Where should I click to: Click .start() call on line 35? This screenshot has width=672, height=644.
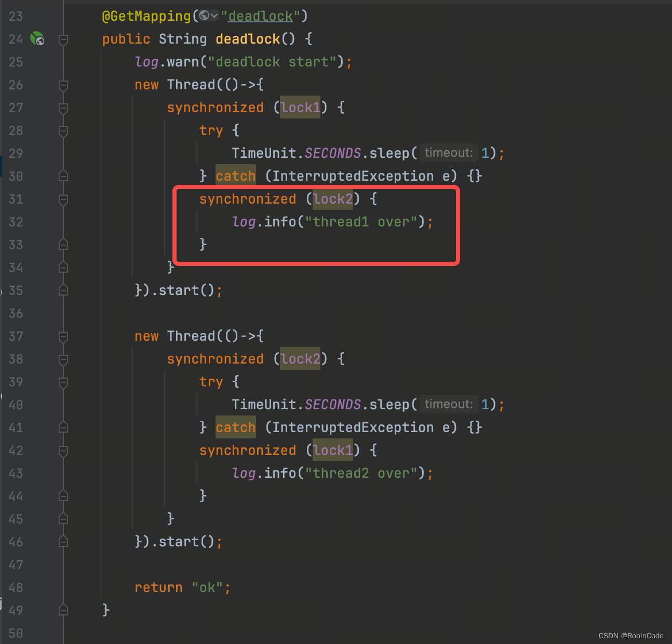click(x=183, y=290)
